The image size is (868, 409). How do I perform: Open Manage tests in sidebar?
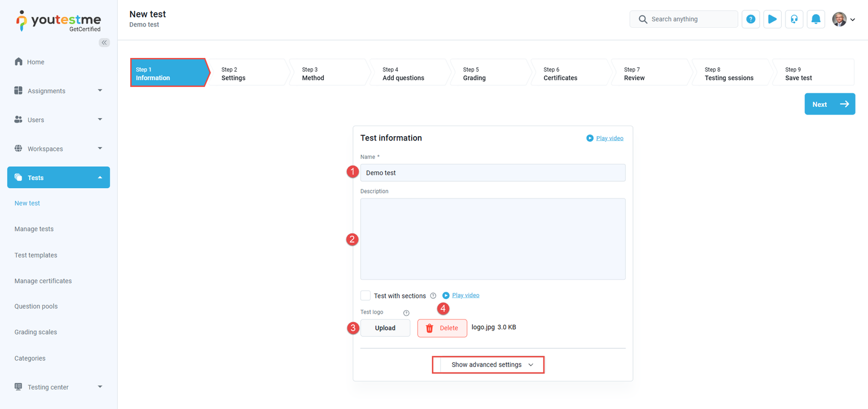[x=34, y=229]
